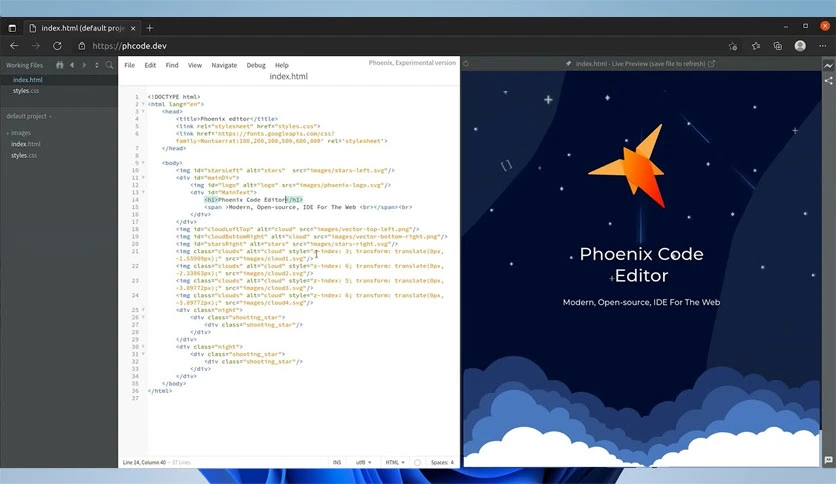Open the HTML language mode dropdown
The height and width of the screenshot is (484, 836).
395,462
